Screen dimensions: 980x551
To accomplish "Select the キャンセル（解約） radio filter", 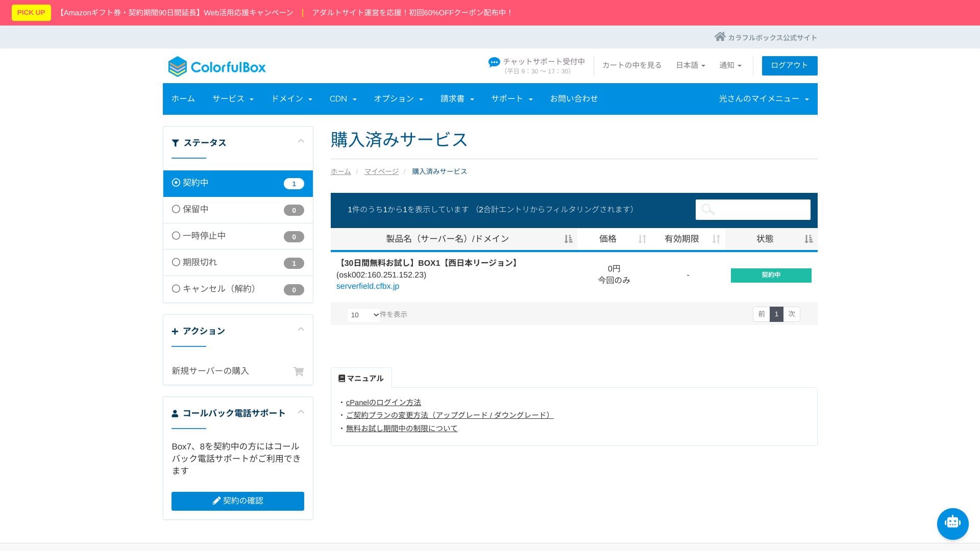I will (x=176, y=289).
